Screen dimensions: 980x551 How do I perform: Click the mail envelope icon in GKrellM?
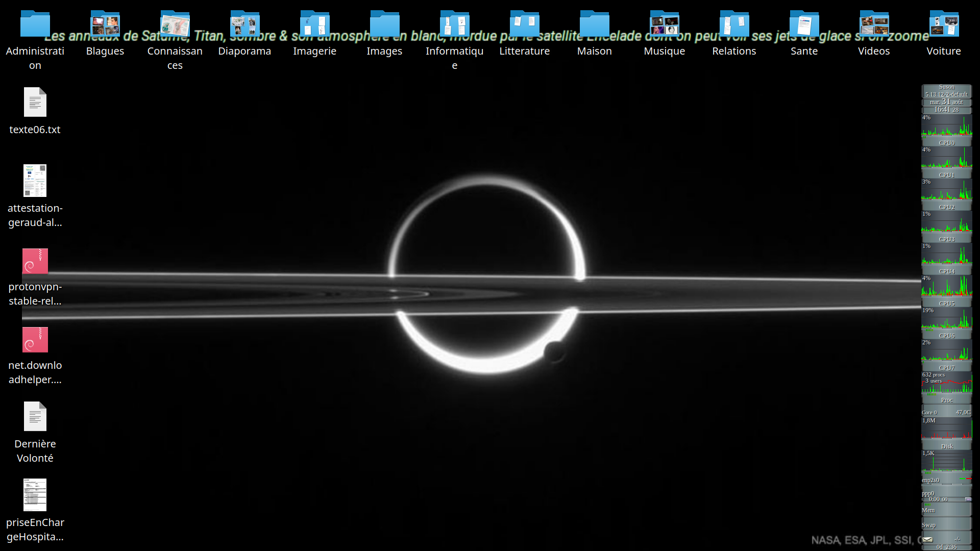(928, 539)
